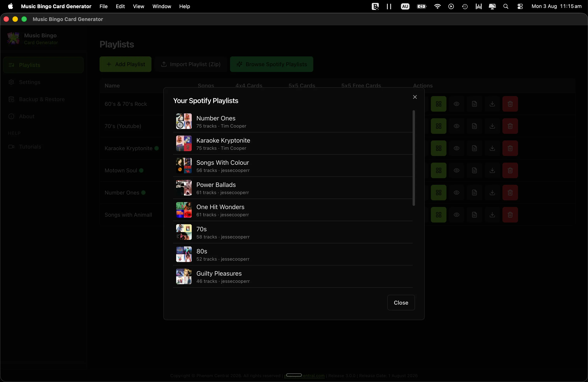
Task: View the Motown Soul playlist
Action: [x=456, y=171]
